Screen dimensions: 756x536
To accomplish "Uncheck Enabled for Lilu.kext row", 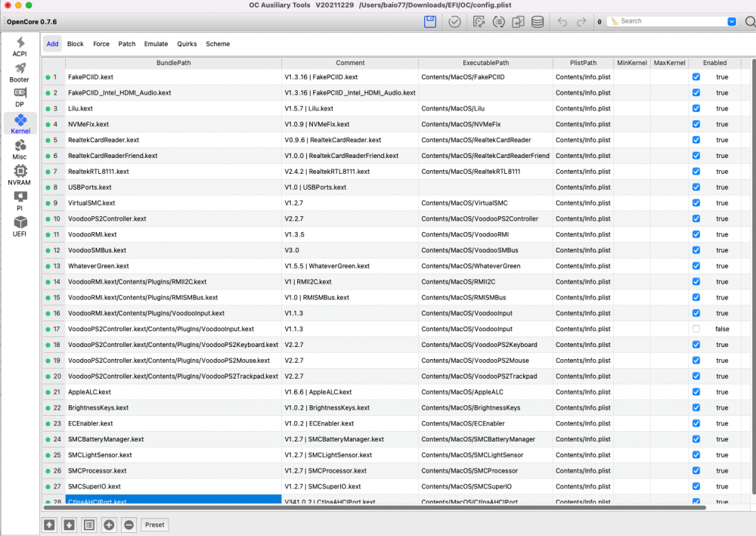I will (x=696, y=108).
